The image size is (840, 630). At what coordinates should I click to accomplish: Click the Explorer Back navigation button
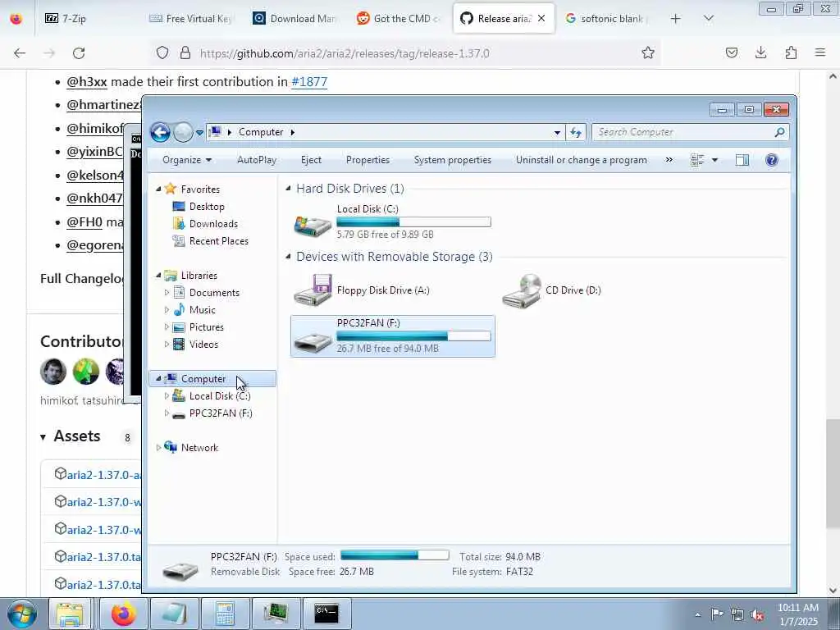(160, 132)
